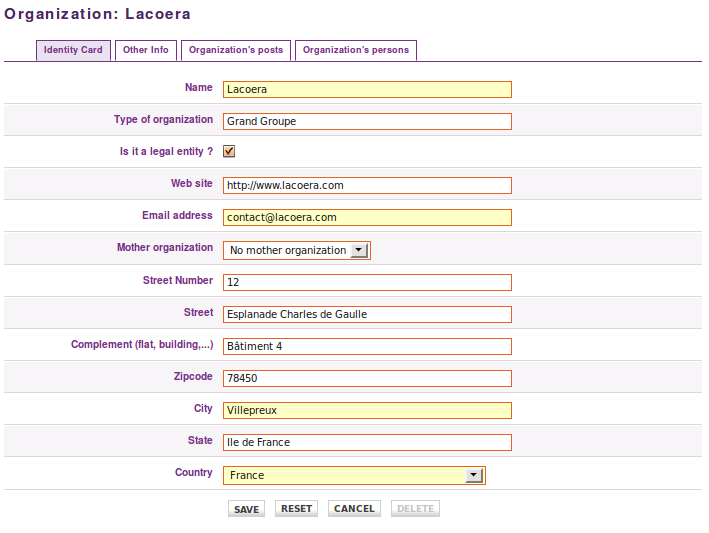The width and height of the screenshot is (709, 533).
Task: Edit the City field showing Villepreux
Action: click(x=367, y=410)
